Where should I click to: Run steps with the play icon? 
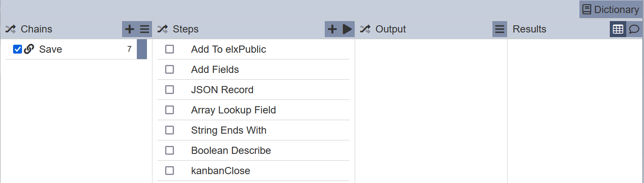(x=347, y=29)
